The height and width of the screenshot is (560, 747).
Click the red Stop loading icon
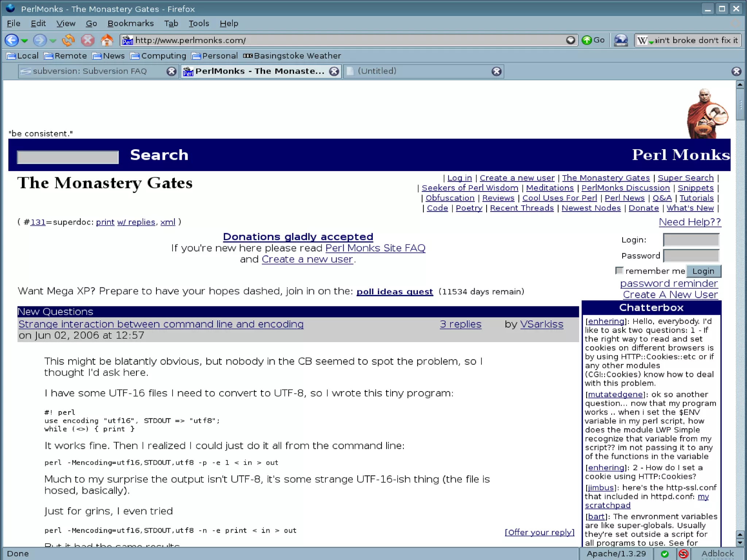88,40
